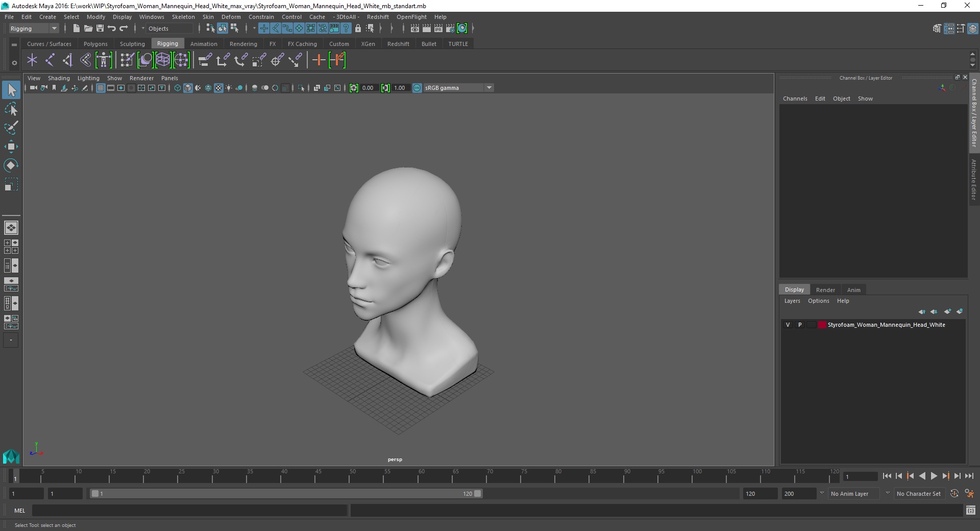980x531 pixels.
Task: Click the New Scene icon
Action: (x=76, y=29)
